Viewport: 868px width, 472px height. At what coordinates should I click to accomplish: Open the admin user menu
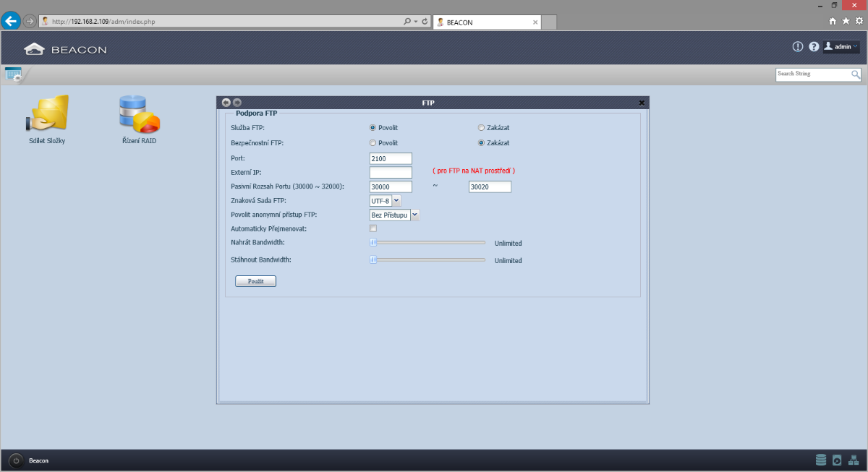(841, 47)
